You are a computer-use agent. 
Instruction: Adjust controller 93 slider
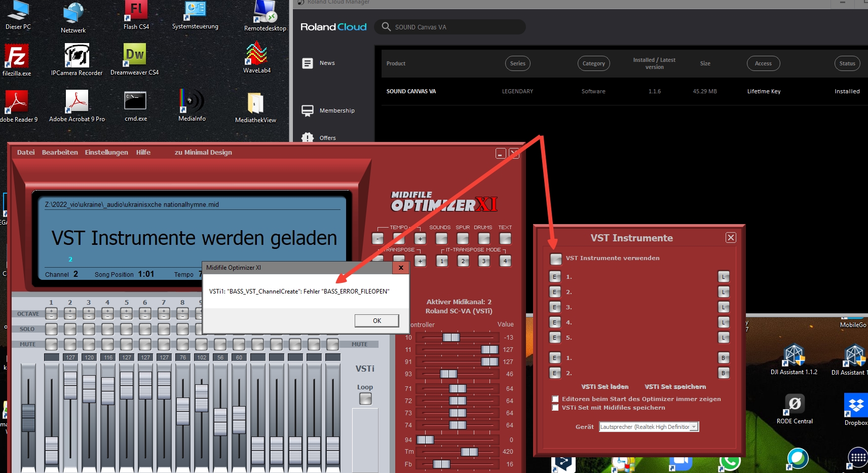448,374
